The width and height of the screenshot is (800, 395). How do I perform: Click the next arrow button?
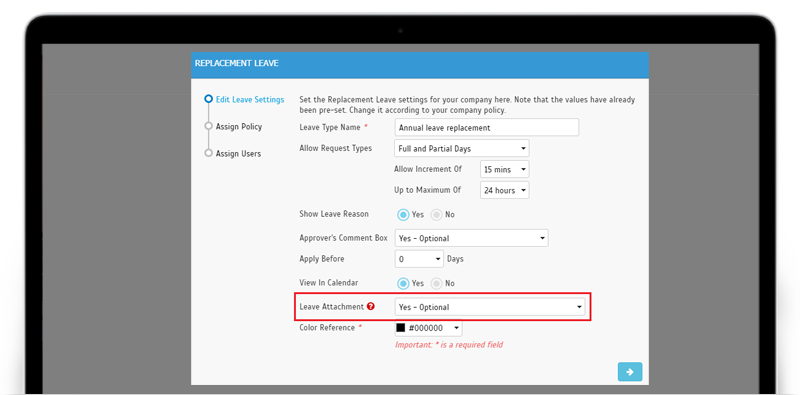[630, 372]
